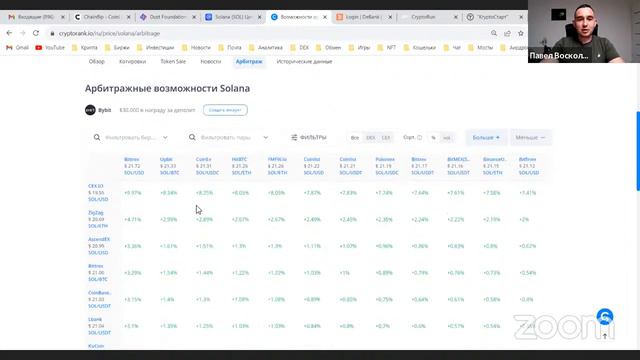This screenshot has height=360, width=640.
Task: Click the padlock site info icon
Action: coord(52,33)
